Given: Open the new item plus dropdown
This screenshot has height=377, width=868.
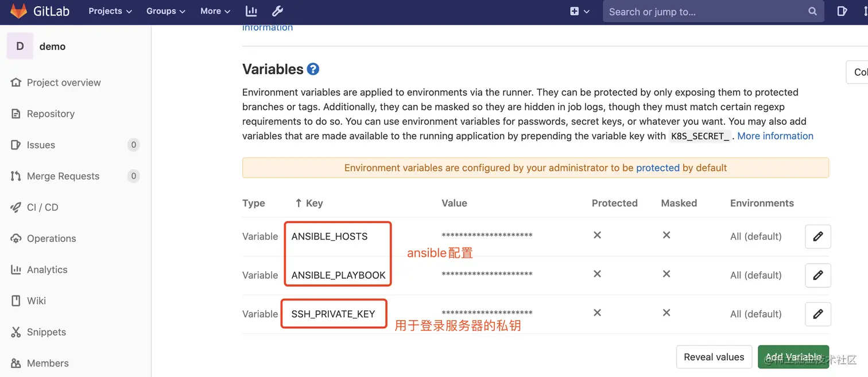Looking at the screenshot, I should coord(580,11).
